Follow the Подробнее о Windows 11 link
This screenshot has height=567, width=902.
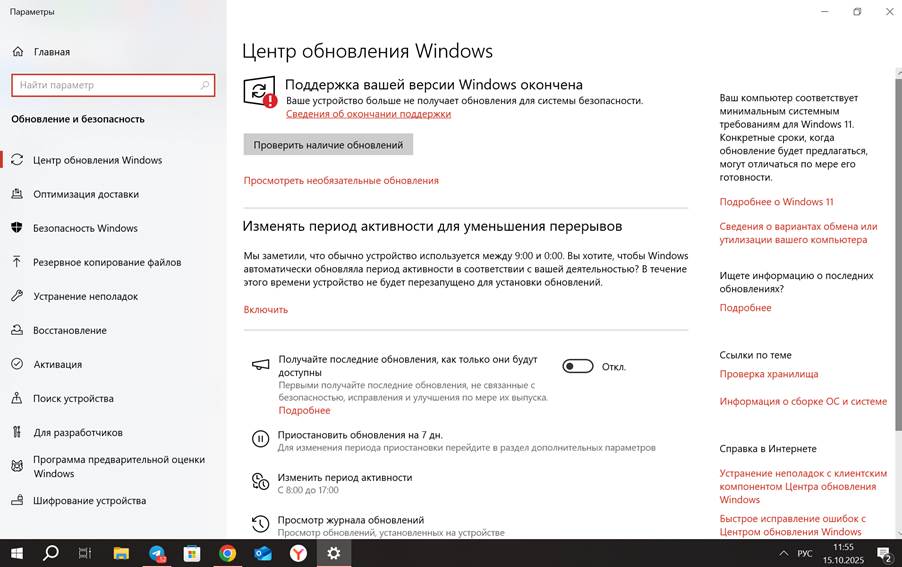pos(776,202)
